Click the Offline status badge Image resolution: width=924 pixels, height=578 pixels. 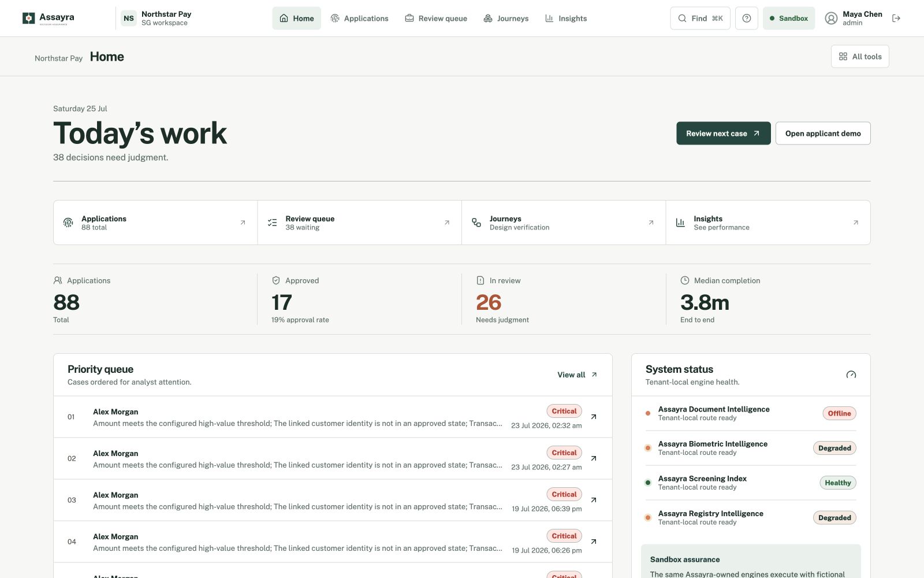click(x=839, y=413)
